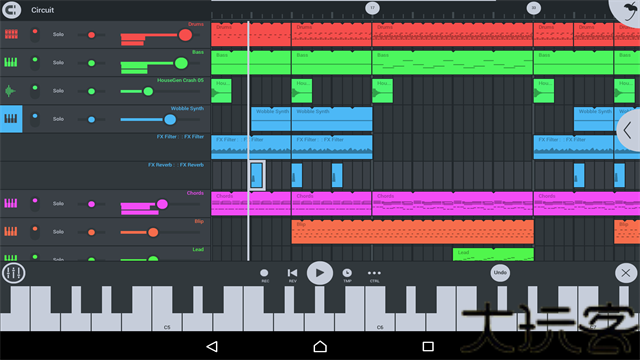Select the first HouseGen crash clip
This screenshot has width=640, height=360.
click(x=221, y=91)
